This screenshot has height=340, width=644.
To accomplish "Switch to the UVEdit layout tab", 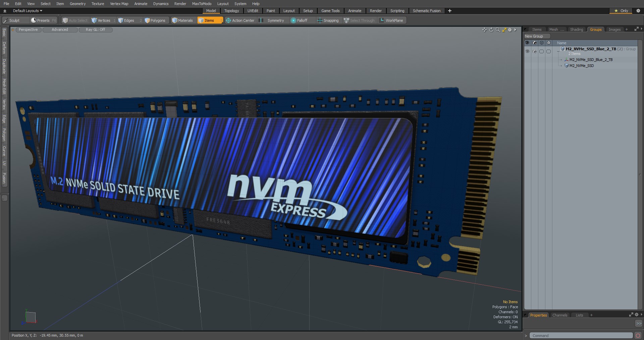I will pyautogui.click(x=253, y=11).
